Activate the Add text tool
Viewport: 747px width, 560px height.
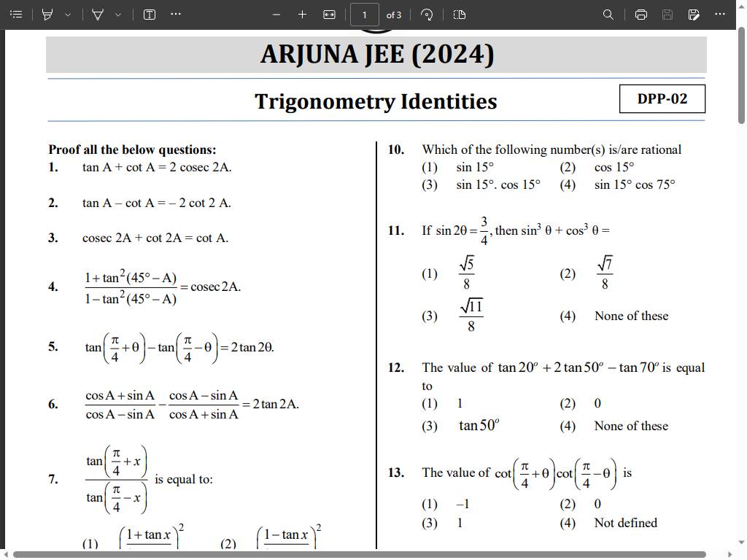tap(148, 14)
